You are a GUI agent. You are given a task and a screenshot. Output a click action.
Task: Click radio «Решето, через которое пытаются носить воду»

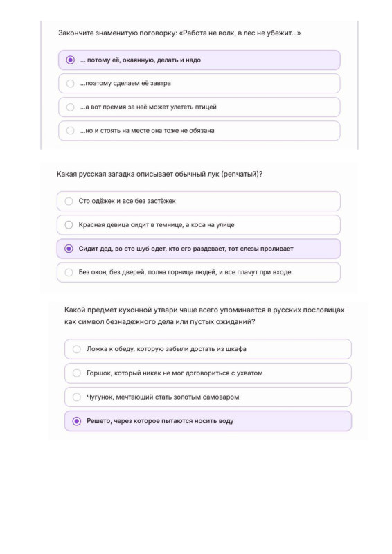[77, 421]
